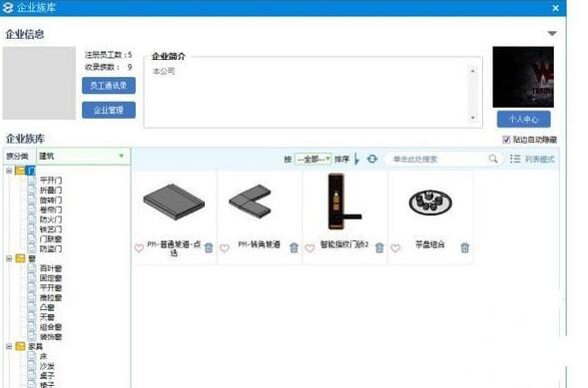Collapse the 企业信息 section with top-right triangle
This screenshot has width=588, height=388.
pos(552,33)
